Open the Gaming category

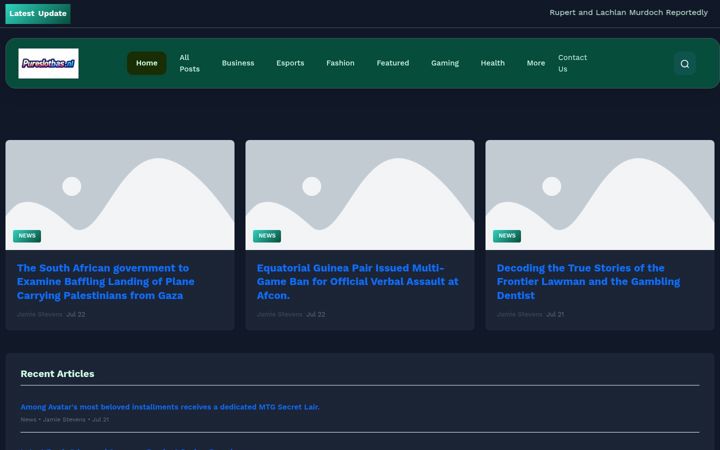[x=444, y=63]
